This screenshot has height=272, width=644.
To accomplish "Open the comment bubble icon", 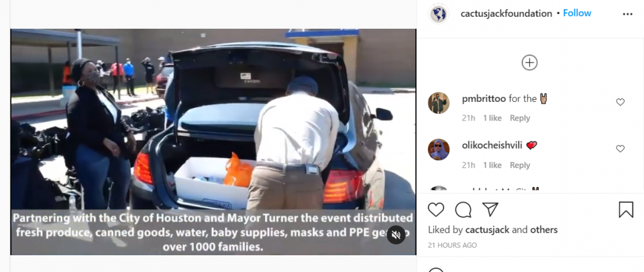I will click(x=463, y=210).
